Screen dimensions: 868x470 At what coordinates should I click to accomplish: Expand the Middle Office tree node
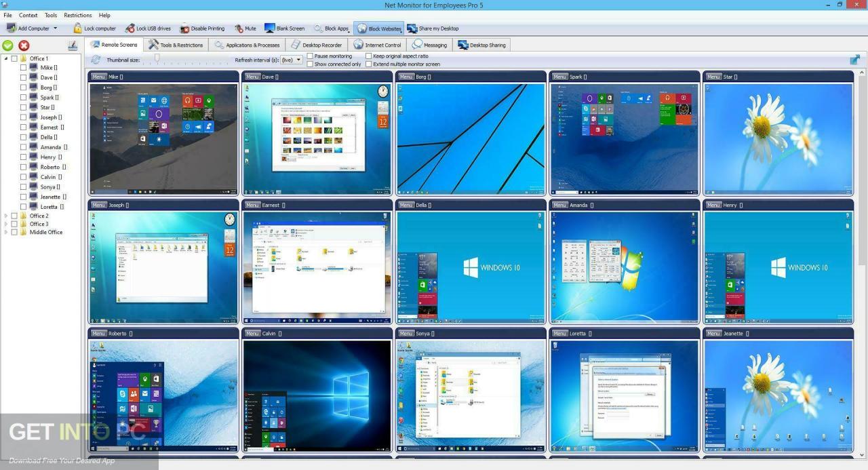coord(6,232)
